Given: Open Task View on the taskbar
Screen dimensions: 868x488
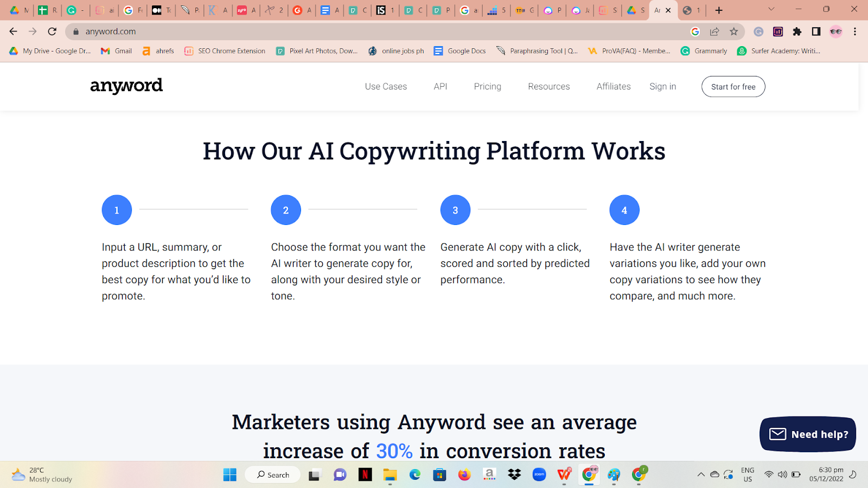Looking at the screenshot, I should click(x=315, y=475).
